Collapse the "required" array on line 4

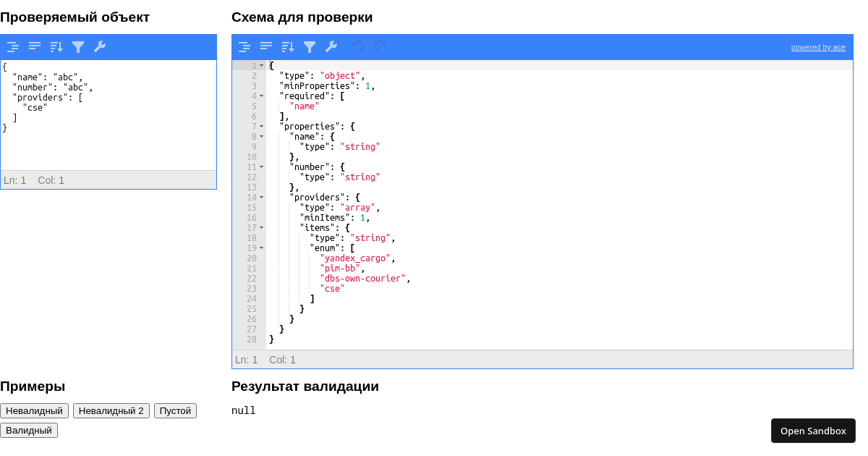point(262,96)
